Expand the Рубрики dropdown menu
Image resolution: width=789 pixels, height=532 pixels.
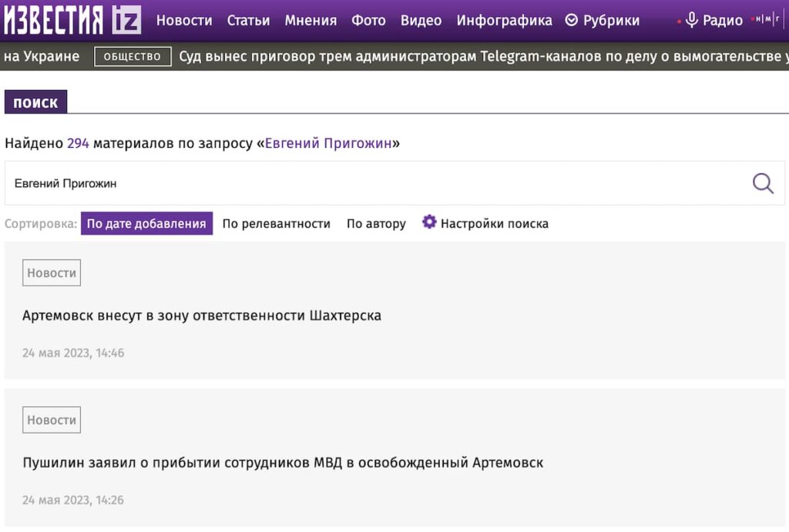click(603, 21)
